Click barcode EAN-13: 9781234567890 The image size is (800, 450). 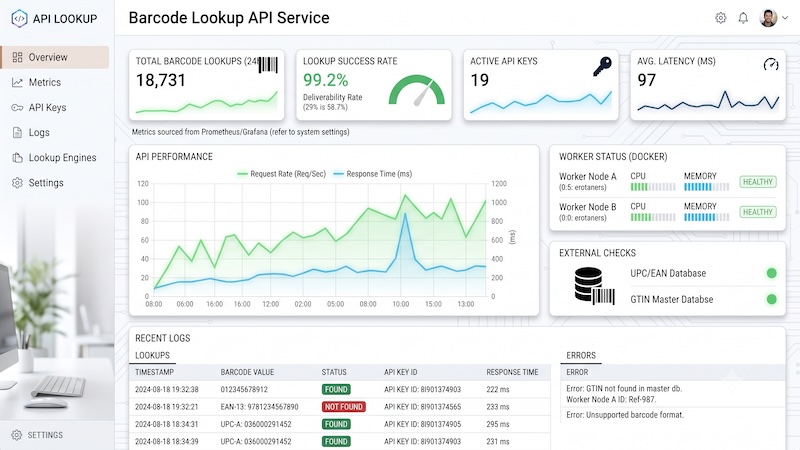coord(260,407)
